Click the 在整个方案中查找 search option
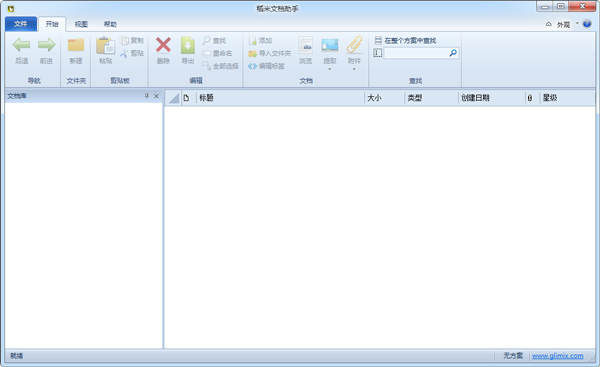The width and height of the screenshot is (600, 367). click(406, 41)
